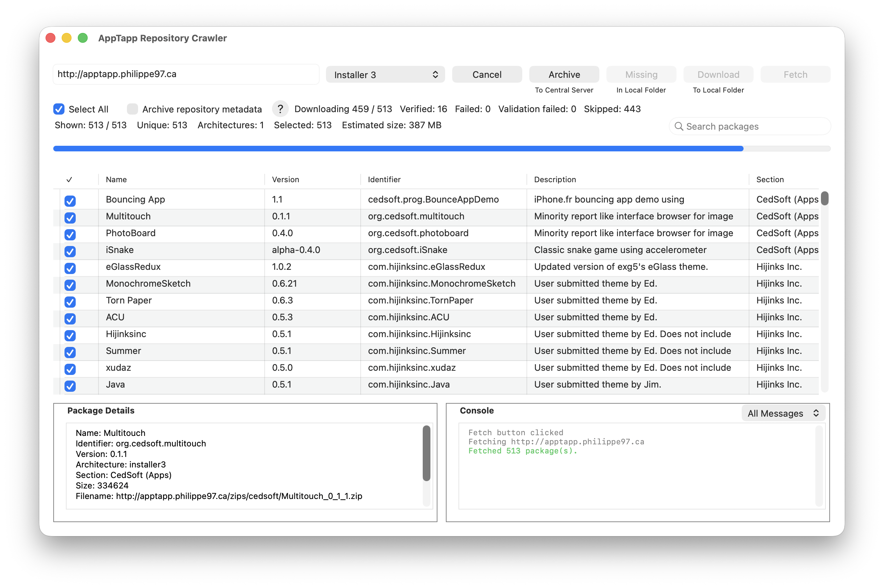Click the green window zoom button
The width and height of the screenshot is (884, 588).
[x=83, y=38]
